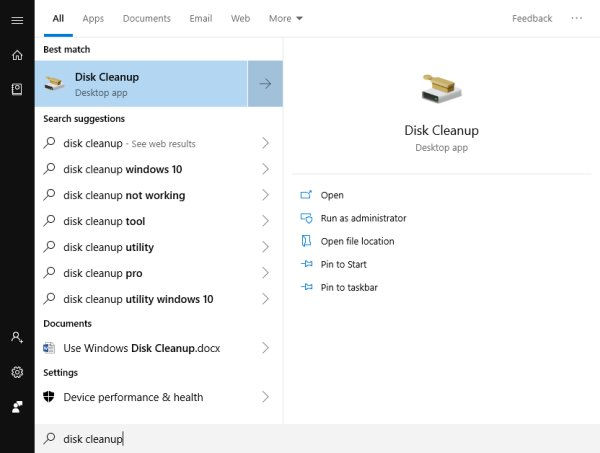Expand chevron for Device performance & health
Viewport: 600px width, 453px height.
(x=265, y=397)
